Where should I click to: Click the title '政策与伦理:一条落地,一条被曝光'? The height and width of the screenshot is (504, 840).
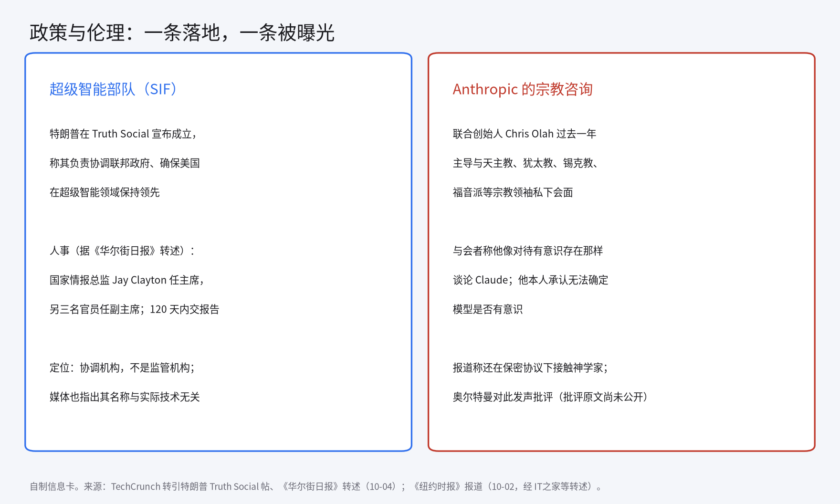[182, 33]
